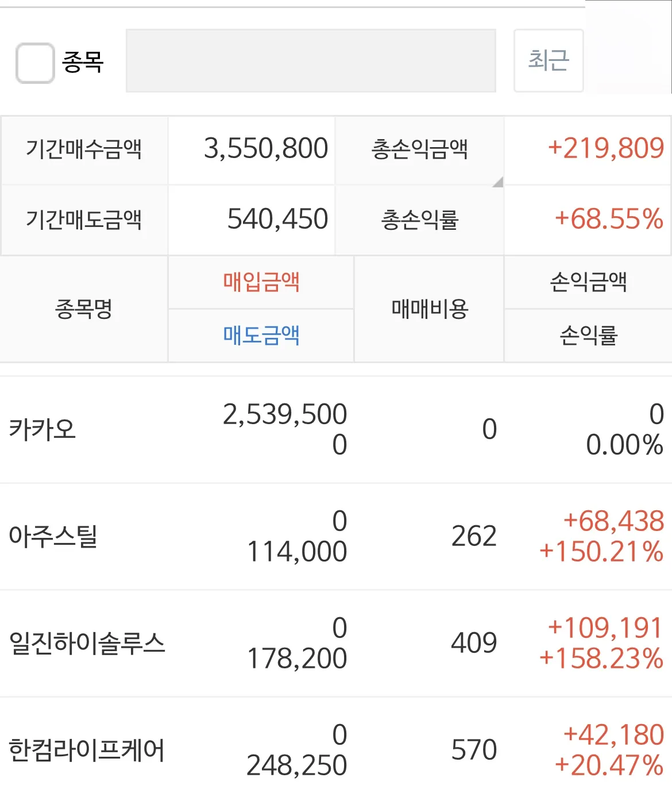Click the 매매비용 column header
Image resolution: width=672 pixels, height=789 pixels.
click(x=430, y=309)
